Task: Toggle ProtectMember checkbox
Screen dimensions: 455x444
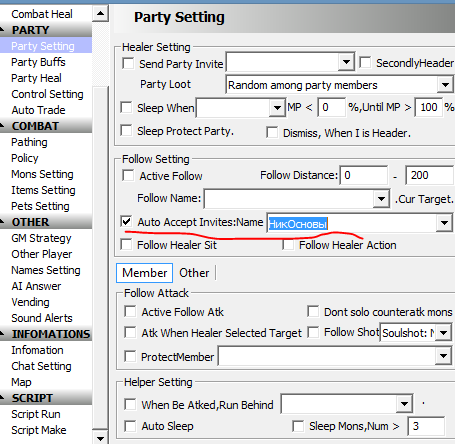Action: pos(130,356)
